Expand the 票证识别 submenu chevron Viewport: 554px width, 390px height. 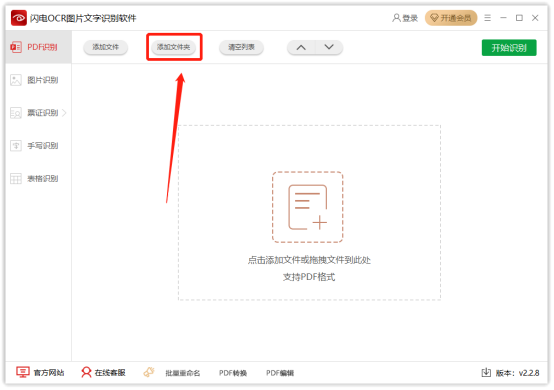tap(64, 113)
